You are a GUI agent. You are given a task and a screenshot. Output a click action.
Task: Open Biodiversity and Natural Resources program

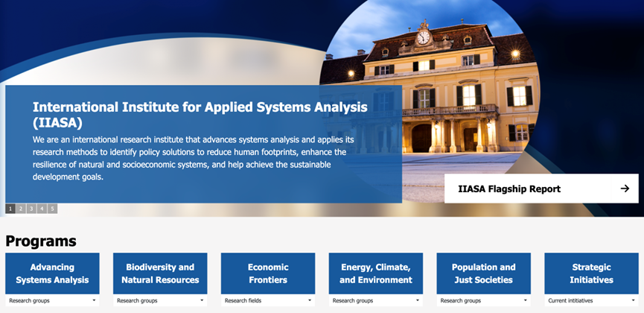(160, 274)
